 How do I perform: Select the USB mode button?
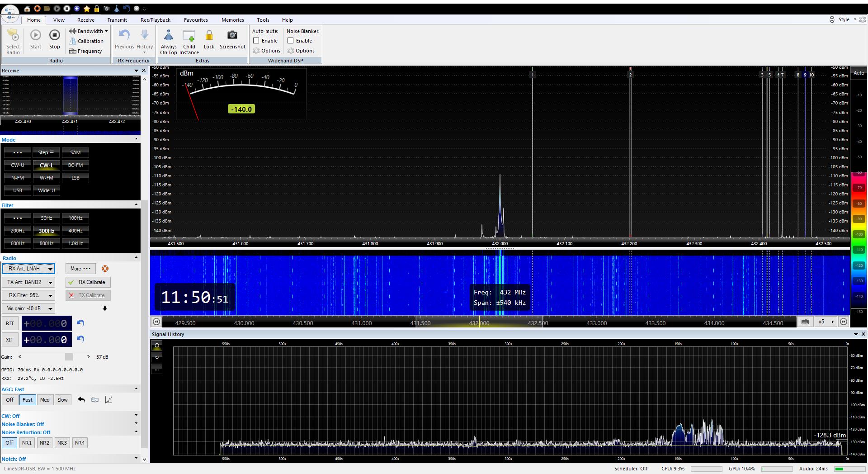tap(18, 190)
